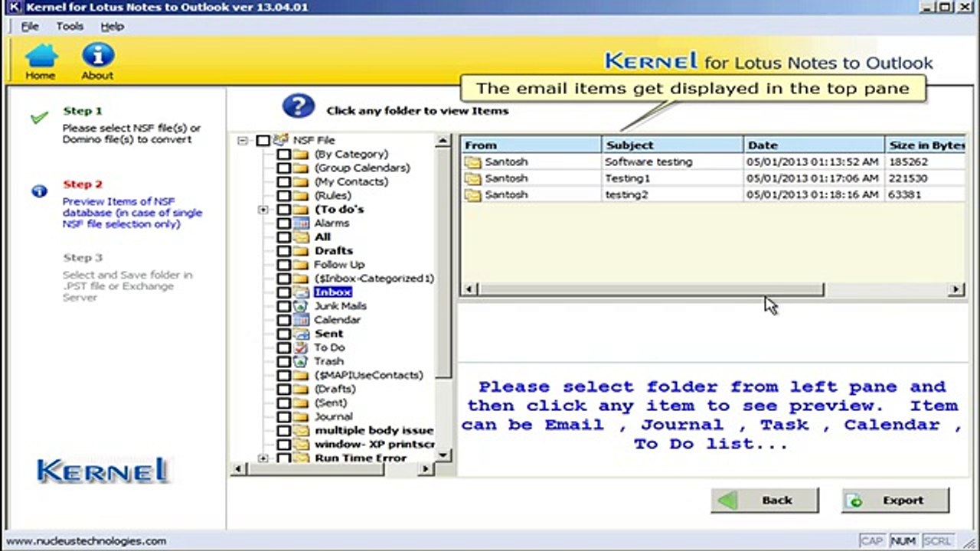Click the Calendar folder icon
980x551 pixels.
301,319
